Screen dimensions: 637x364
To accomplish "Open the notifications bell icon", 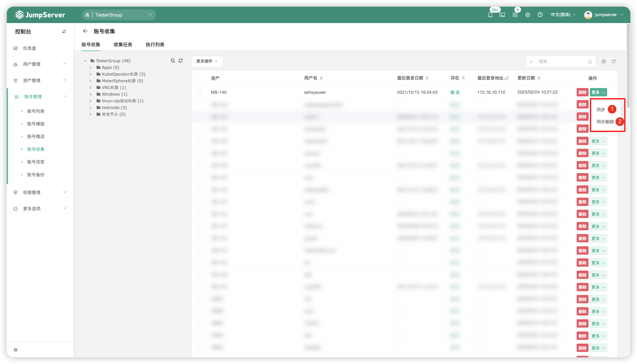I will pos(490,15).
